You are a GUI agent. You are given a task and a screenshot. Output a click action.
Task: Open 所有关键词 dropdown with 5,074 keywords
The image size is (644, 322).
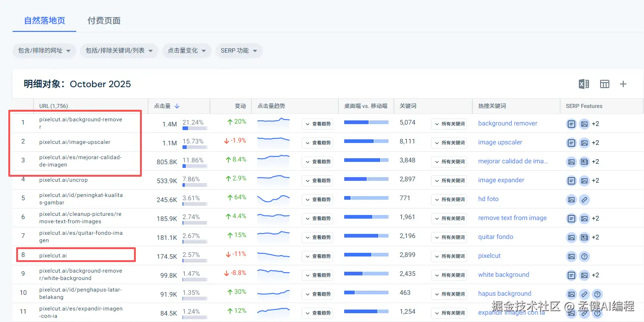(x=449, y=124)
